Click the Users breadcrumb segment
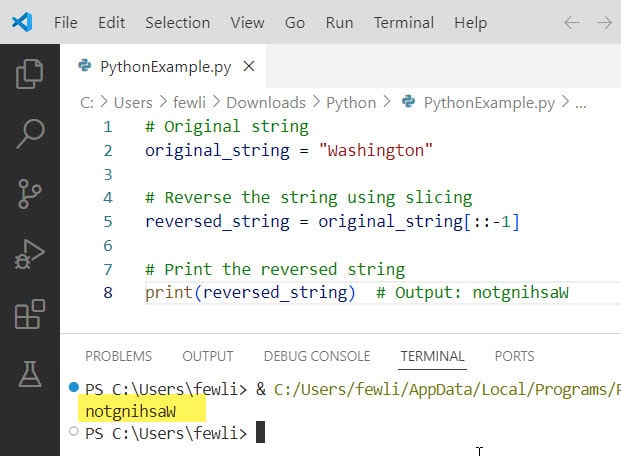This screenshot has height=456, width=621. point(133,103)
